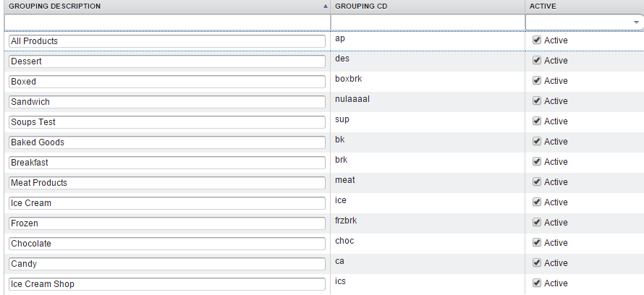Click the Grouping CD filter box
The height and width of the screenshot is (295, 644).
(x=427, y=22)
